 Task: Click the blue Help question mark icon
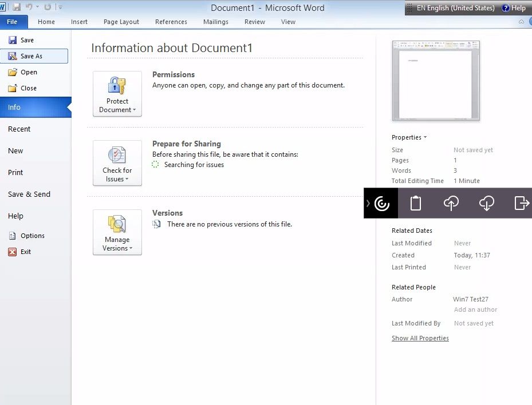506,8
